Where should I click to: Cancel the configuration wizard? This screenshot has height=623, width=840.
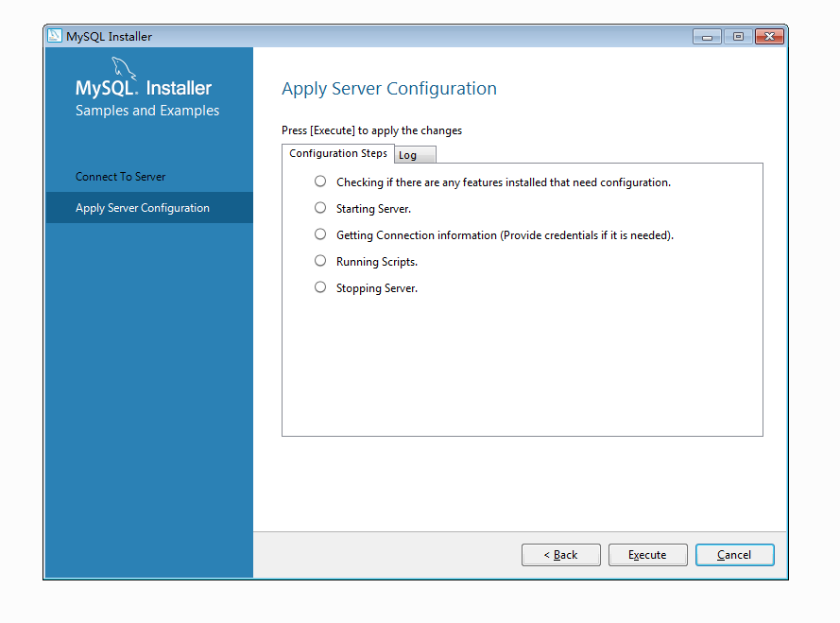[x=734, y=555]
